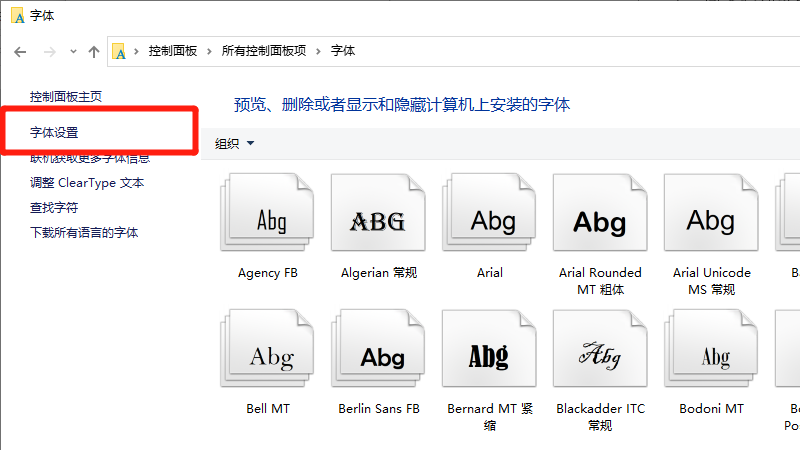The image size is (800, 450).
Task: Select the Bernard MT 紧缩 font icon
Action: 489,348
